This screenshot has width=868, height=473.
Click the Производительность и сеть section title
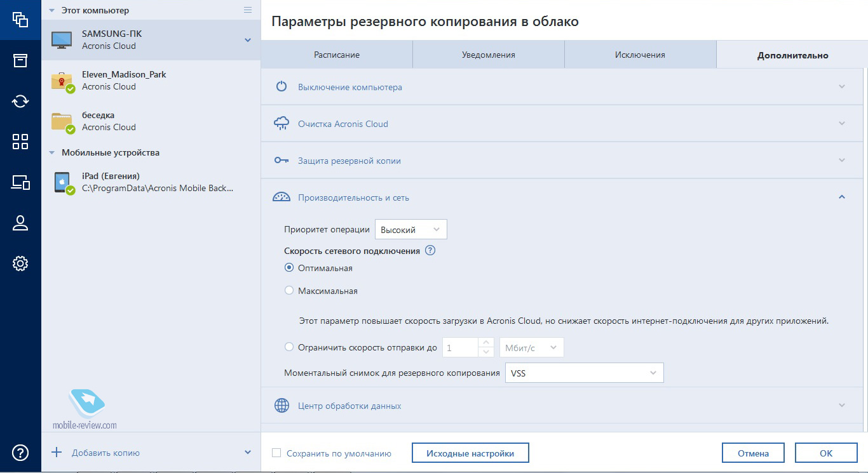pos(353,197)
